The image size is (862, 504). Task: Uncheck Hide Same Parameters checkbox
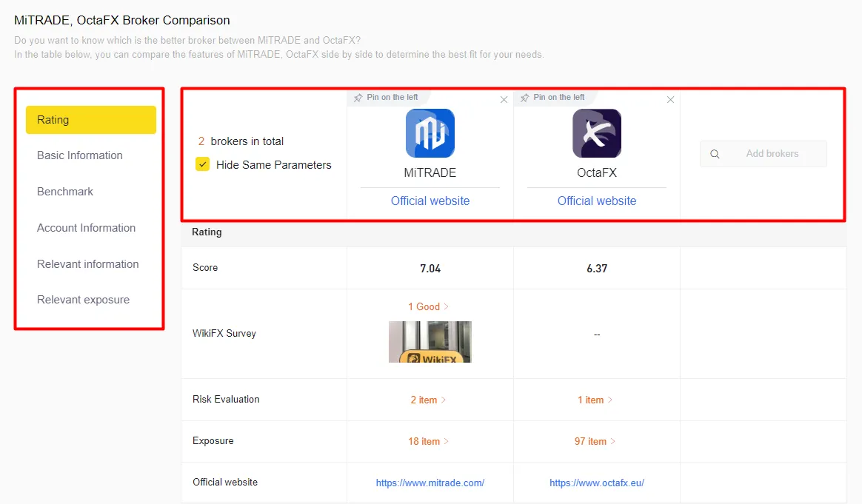[202, 164]
